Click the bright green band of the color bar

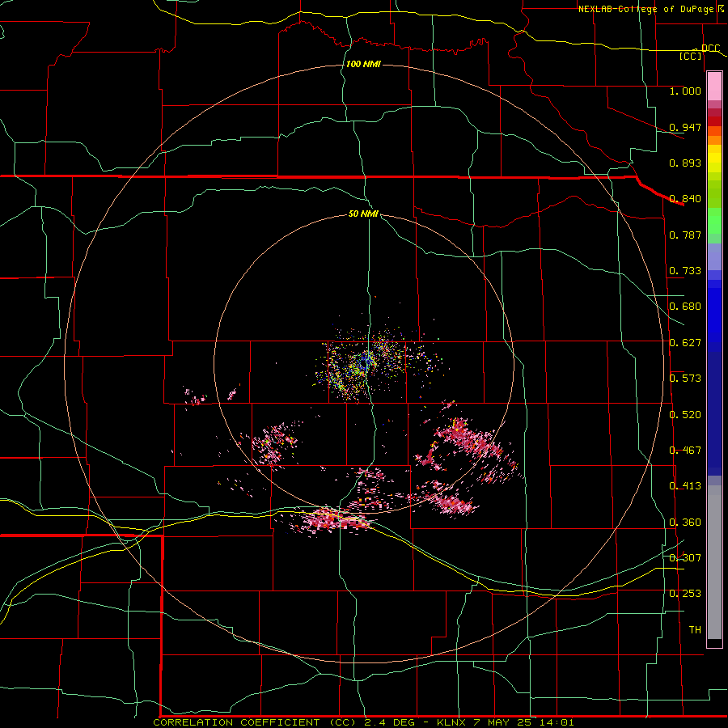714,221
